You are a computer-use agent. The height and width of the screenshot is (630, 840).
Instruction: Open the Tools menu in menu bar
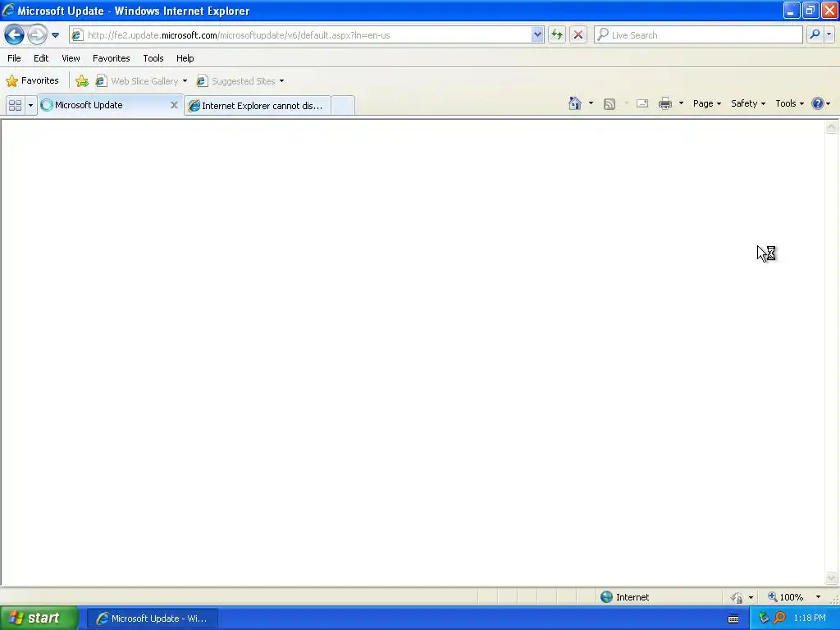pos(153,58)
